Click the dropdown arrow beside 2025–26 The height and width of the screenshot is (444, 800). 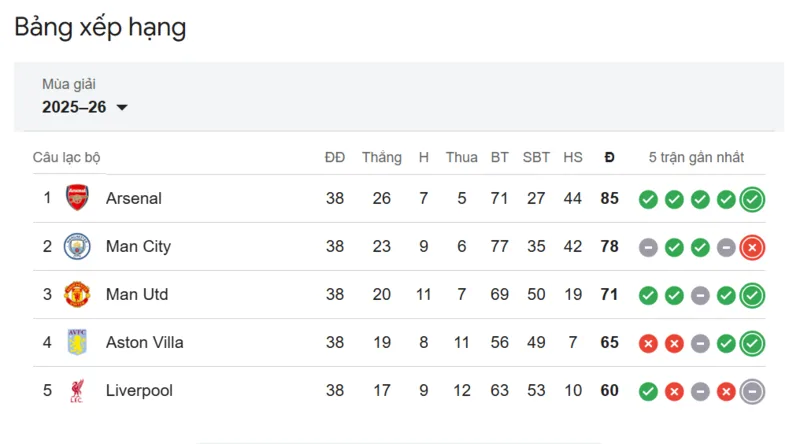click(122, 108)
